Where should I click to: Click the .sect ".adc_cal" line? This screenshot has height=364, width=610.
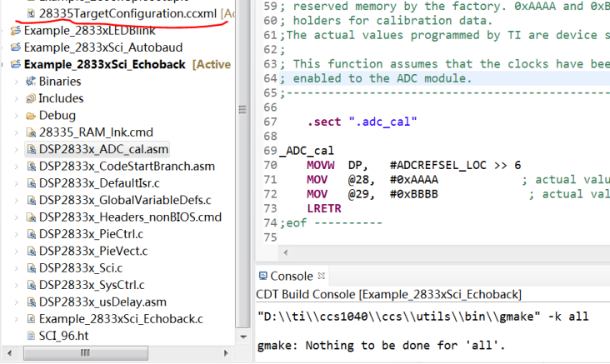[362, 122]
